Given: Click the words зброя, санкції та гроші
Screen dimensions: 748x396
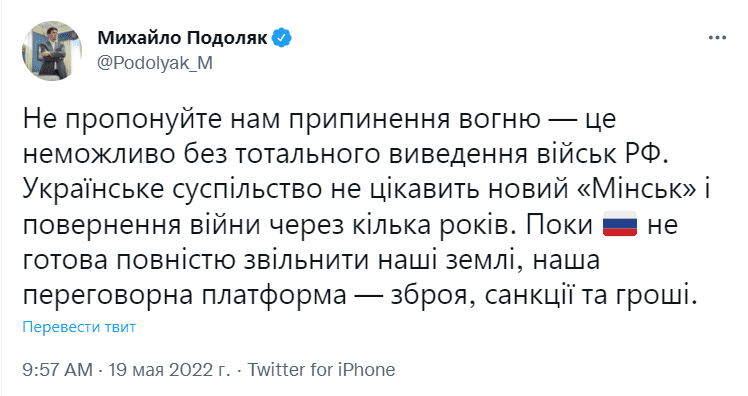Looking at the screenshot, I should click(x=540, y=296).
